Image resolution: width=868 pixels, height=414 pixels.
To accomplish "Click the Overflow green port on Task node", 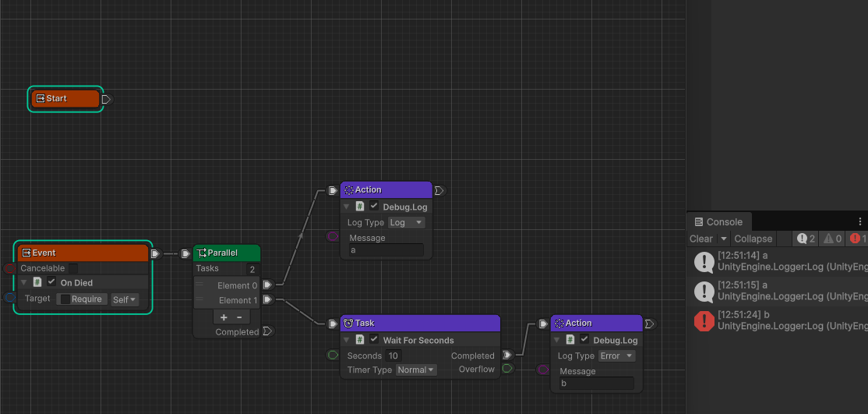I will [x=506, y=369].
